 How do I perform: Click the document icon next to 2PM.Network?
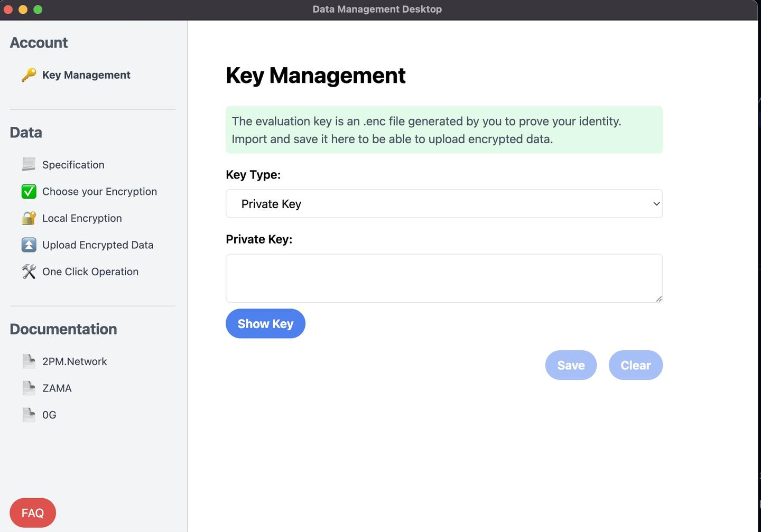pos(29,361)
